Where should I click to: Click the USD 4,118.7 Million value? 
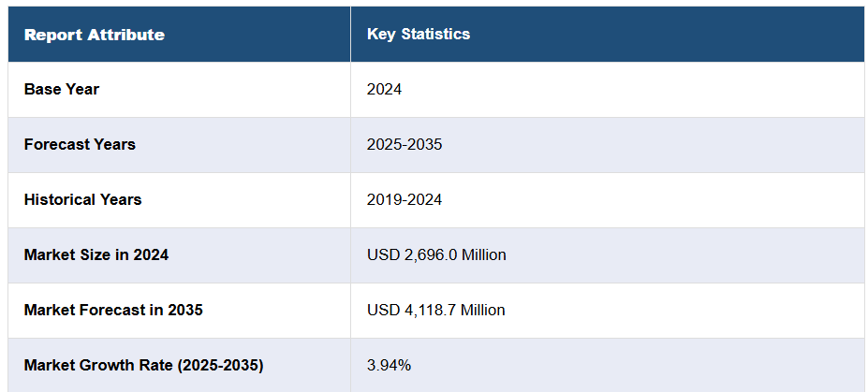point(435,310)
